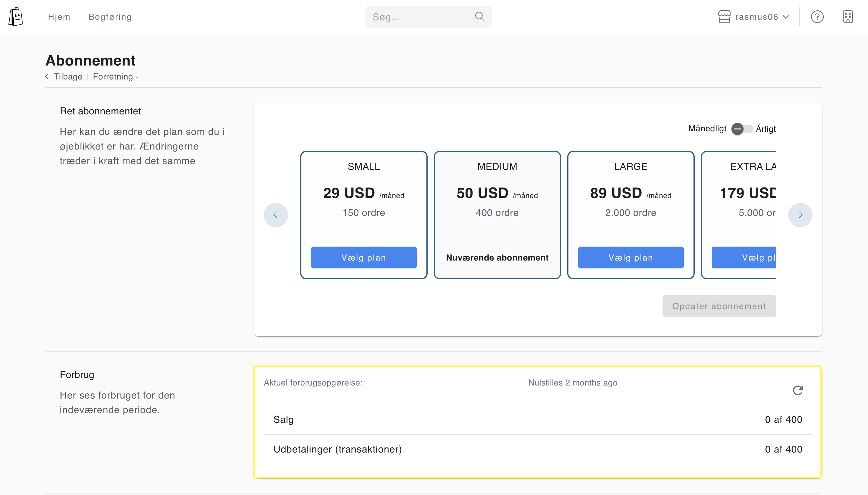The height and width of the screenshot is (495, 868).
Task: Click the shopping bag logo icon
Action: (16, 17)
